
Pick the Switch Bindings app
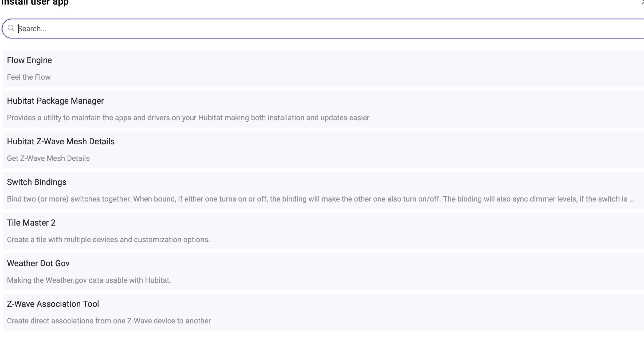[x=37, y=182]
